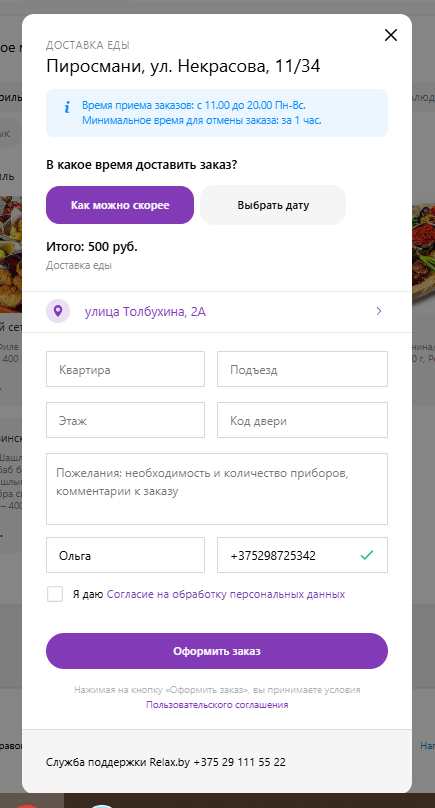435x808 pixels.
Task: Focus the Код двери input field
Action: point(303,420)
